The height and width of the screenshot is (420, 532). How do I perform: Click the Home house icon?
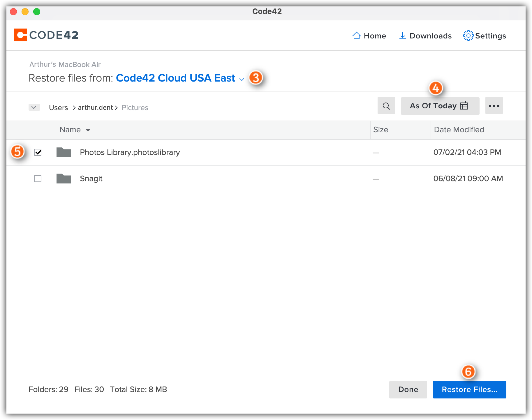point(356,36)
